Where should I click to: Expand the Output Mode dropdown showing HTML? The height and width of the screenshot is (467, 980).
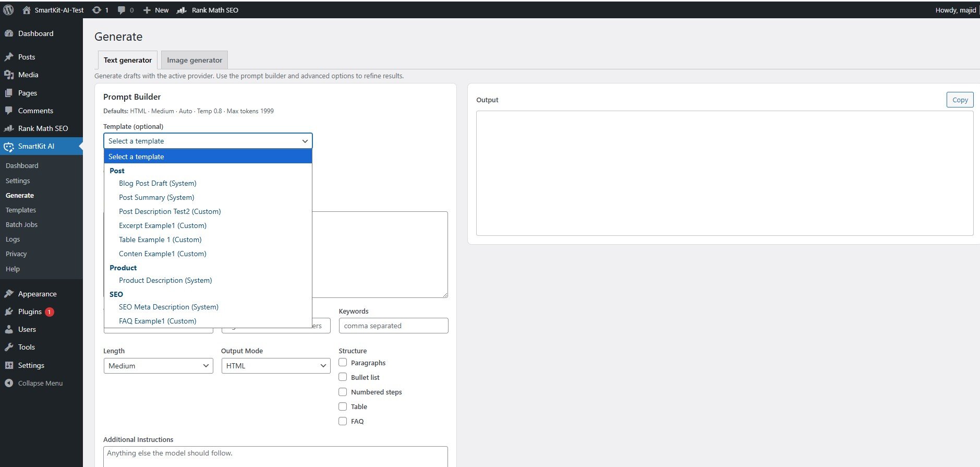click(276, 366)
